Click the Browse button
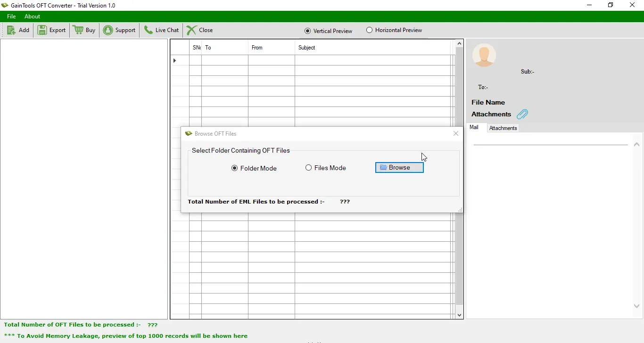Viewport: 644px width, 343px height. click(x=399, y=167)
